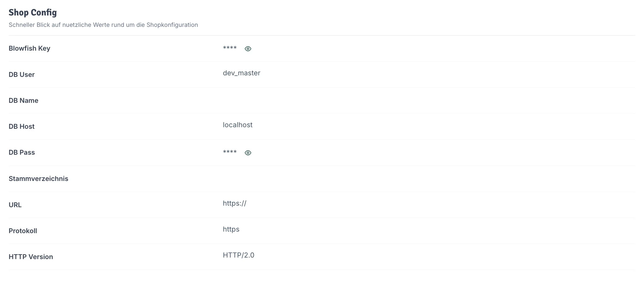Click the HTTP/2.0 version value
Screen dimensions: 644x281
238,255
